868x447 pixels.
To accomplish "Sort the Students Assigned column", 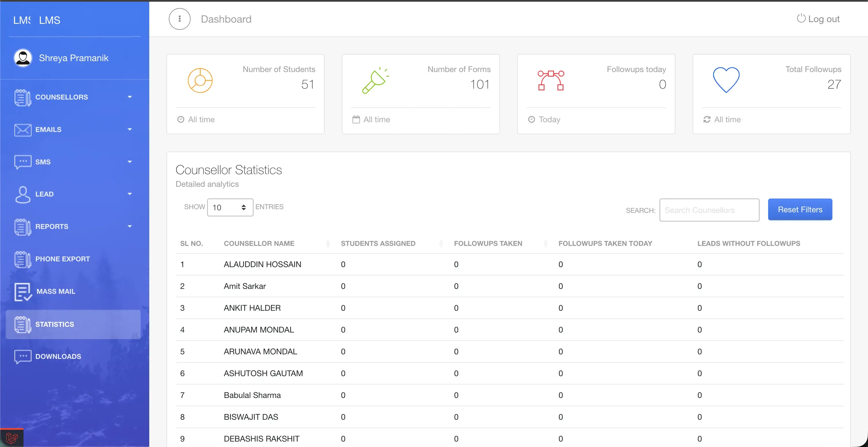I will tap(441, 243).
